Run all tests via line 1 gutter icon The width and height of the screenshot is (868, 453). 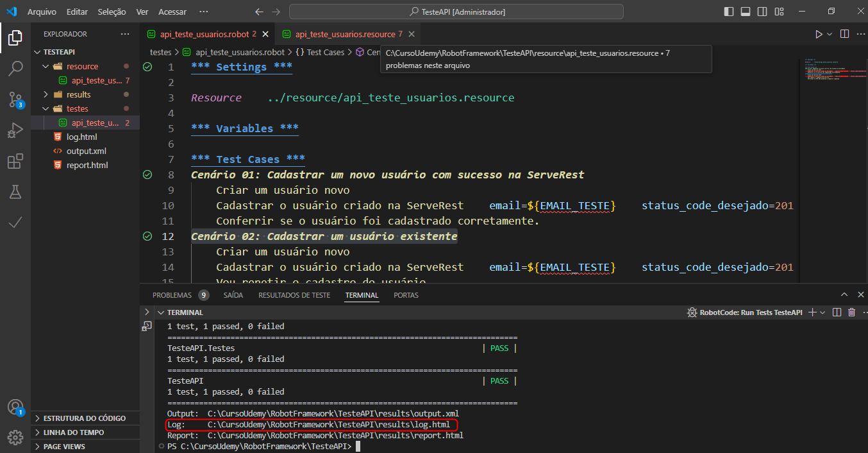pyautogui.click(x=147, y=67)
